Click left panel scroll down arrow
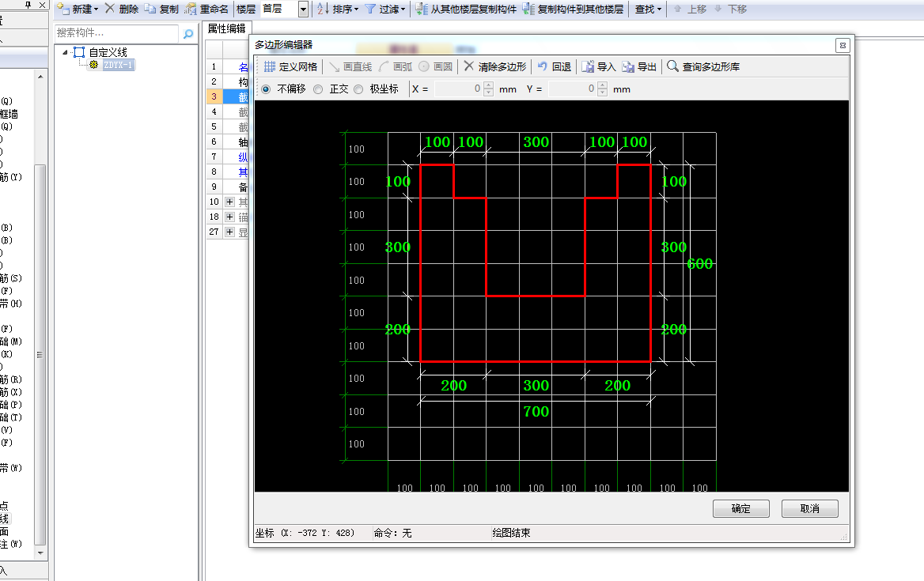The image size is (924, 581). click(x=40, y=553)
